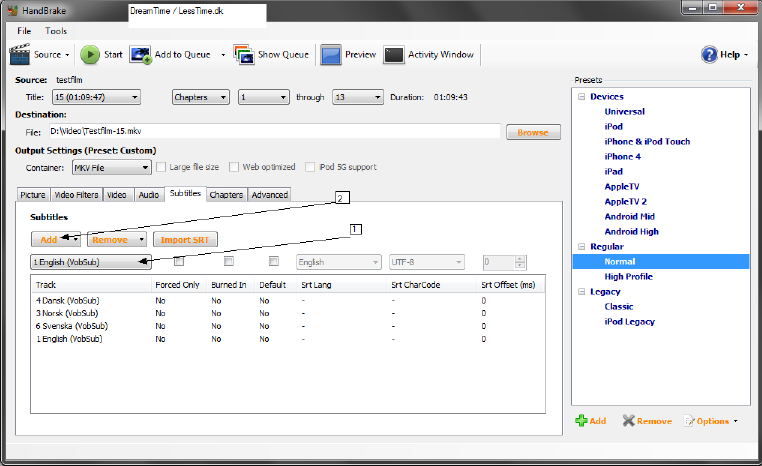
Task: Click the Browse button
Action: click(533, 132)
